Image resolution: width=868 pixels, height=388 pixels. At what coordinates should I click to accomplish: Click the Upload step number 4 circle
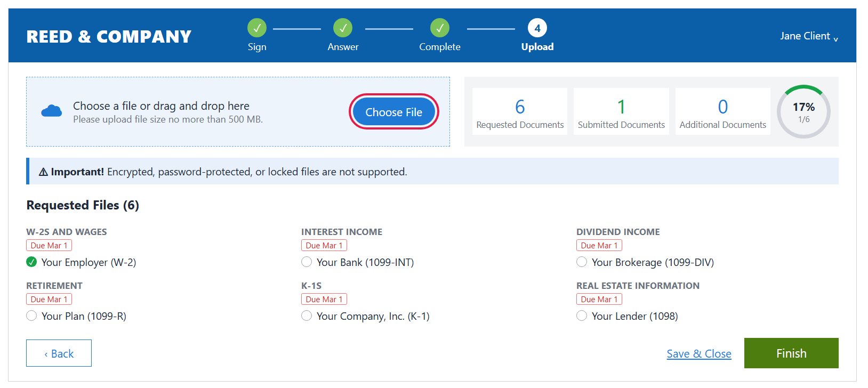537,28
